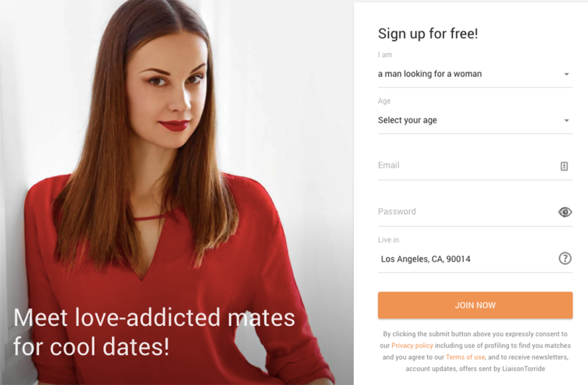The width and height of the screenshot is (588, 385).
Task: Click the consent disclaimer text below JOIN NOW
Action: 475,351
